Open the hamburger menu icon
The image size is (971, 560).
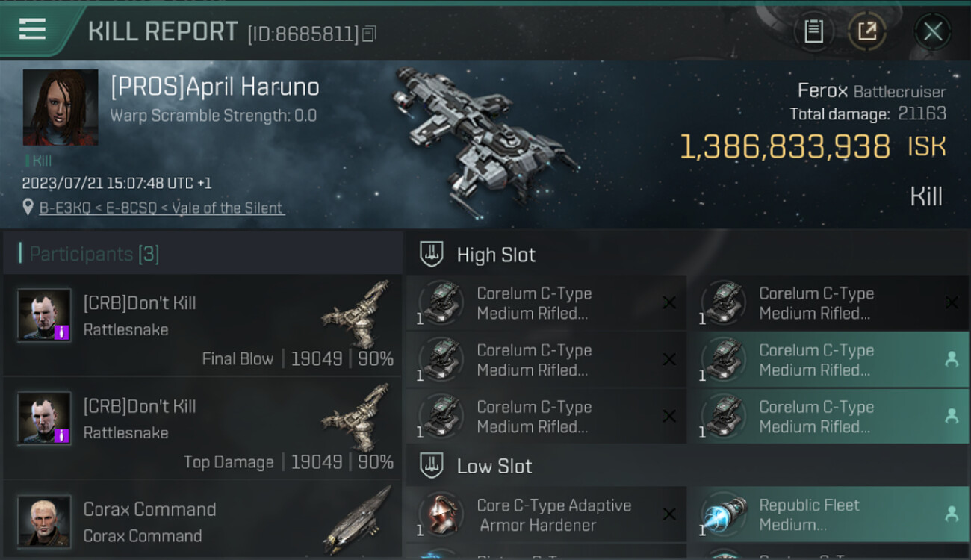pos(32,29)
